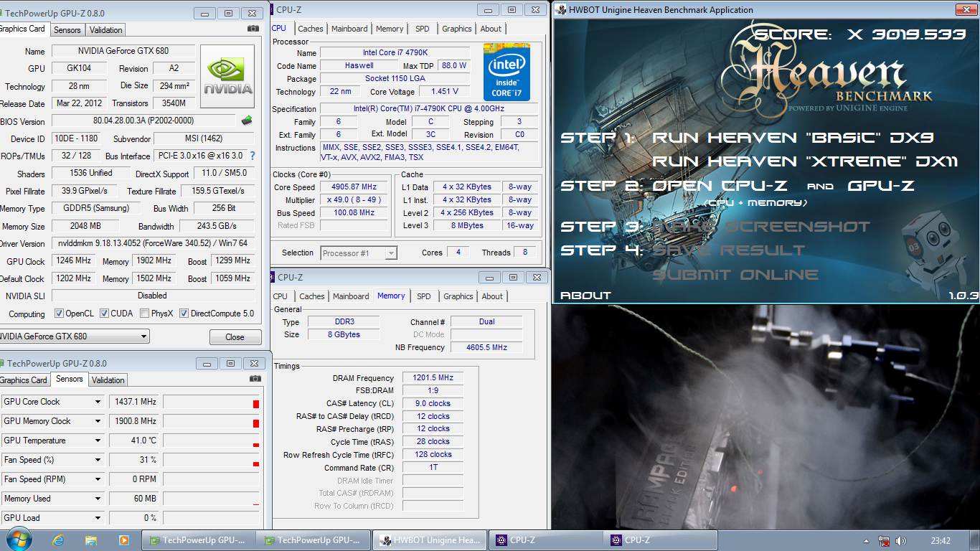Open the GPU Load sensor dropdown

pos(98,518)
